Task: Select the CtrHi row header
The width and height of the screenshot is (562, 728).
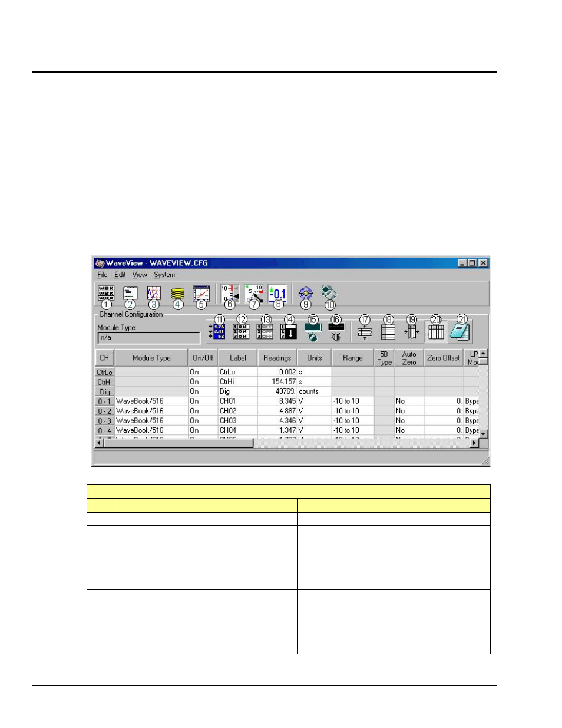Action: tap(105, 382)
